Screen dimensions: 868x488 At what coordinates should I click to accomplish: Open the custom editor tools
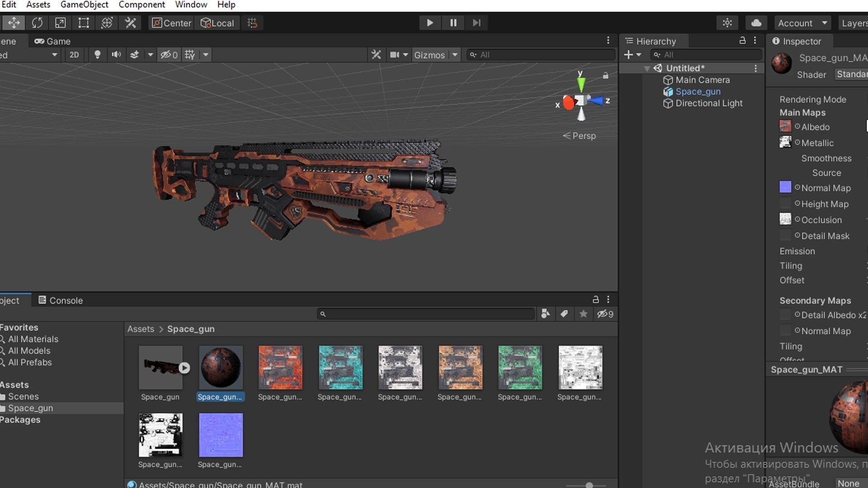(x=130, y=23)
